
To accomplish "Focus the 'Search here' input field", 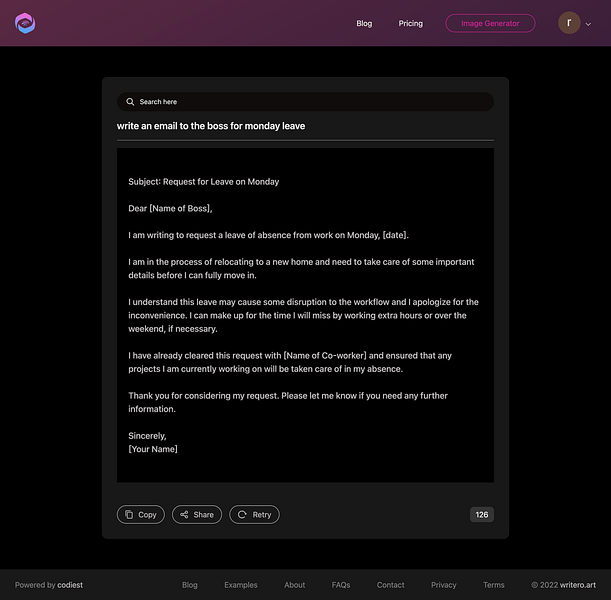I will (x=305, y=102).
